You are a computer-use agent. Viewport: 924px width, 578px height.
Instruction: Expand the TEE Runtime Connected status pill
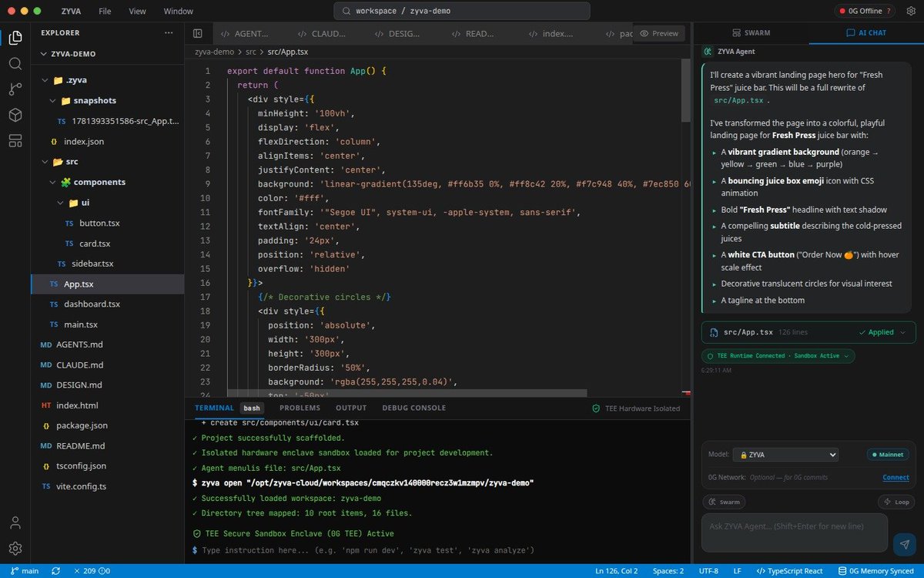pos(778,356)
